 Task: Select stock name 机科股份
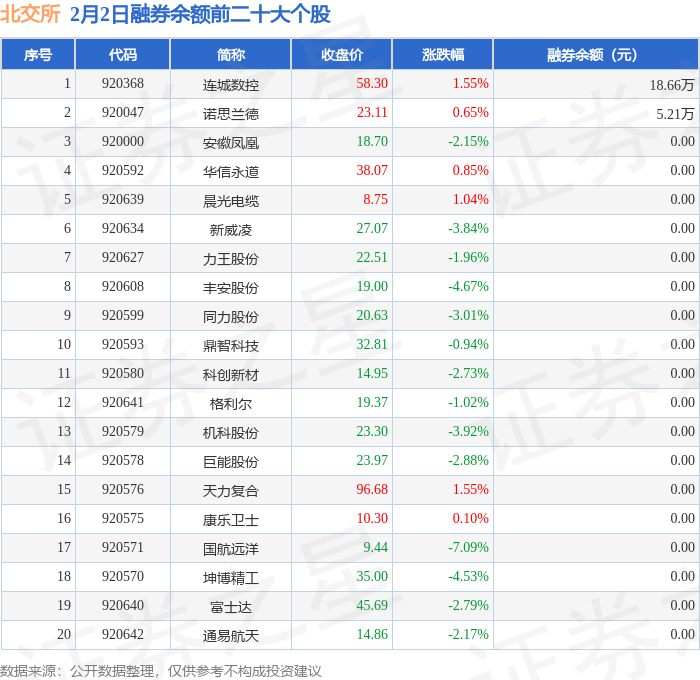[230, 433]
